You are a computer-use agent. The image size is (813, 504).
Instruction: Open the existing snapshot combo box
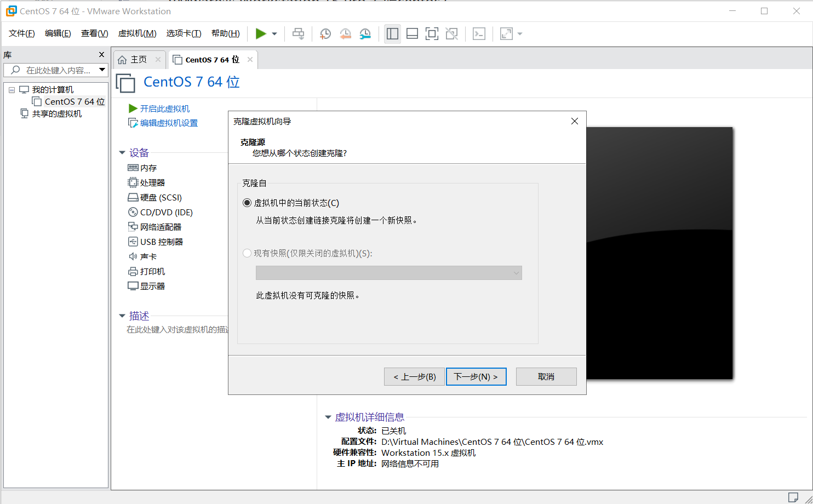(x=389, y=273)
